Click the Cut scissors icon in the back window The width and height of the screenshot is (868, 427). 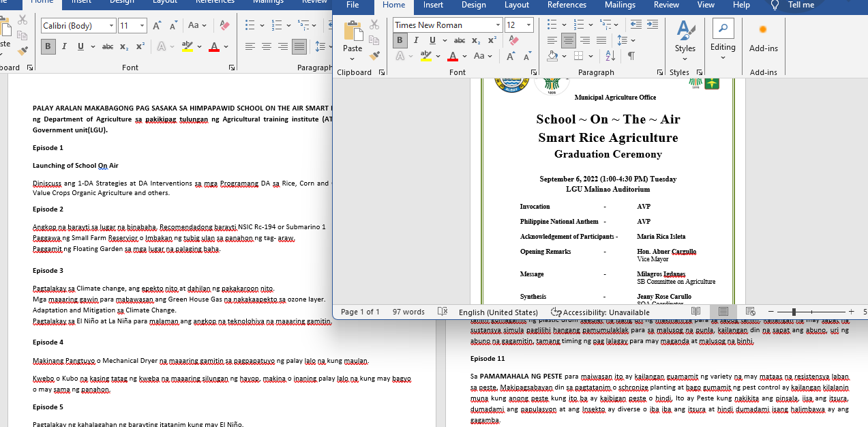(23, 19)
